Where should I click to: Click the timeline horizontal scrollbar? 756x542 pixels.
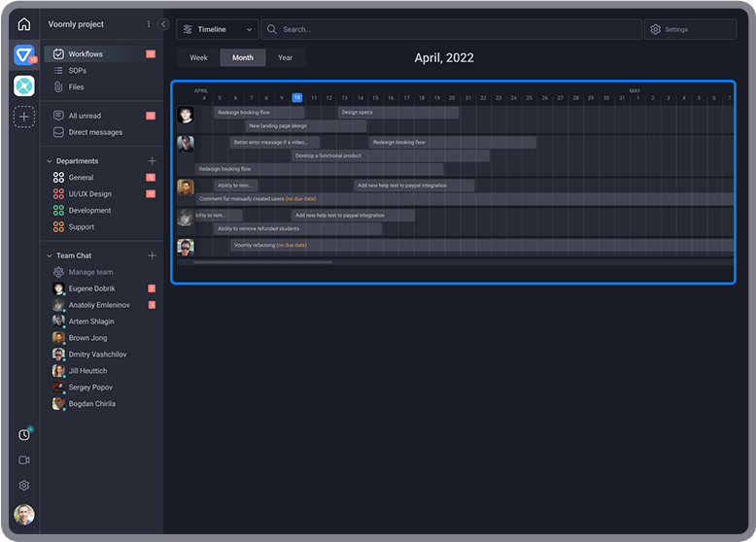(262, 262)
